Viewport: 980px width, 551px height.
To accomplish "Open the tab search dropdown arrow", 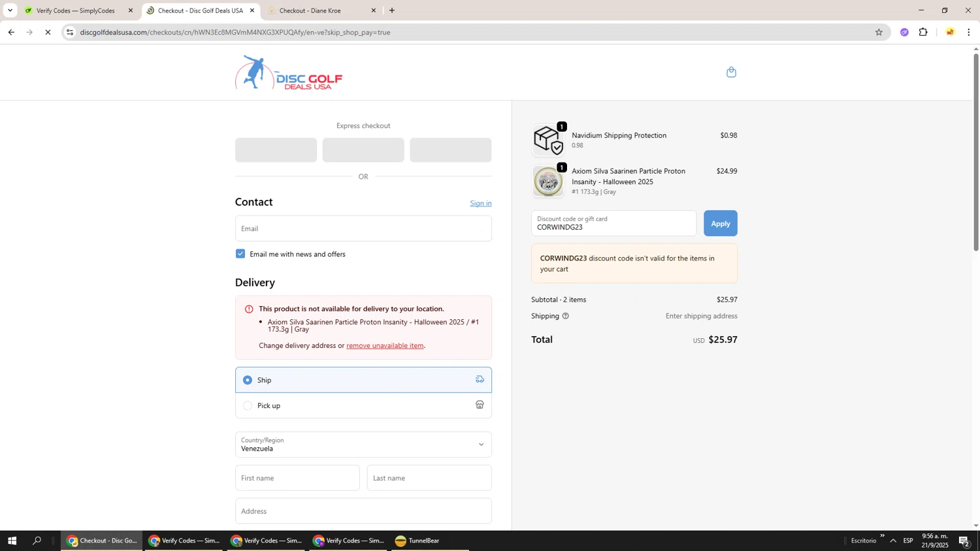I will point(10,10).
